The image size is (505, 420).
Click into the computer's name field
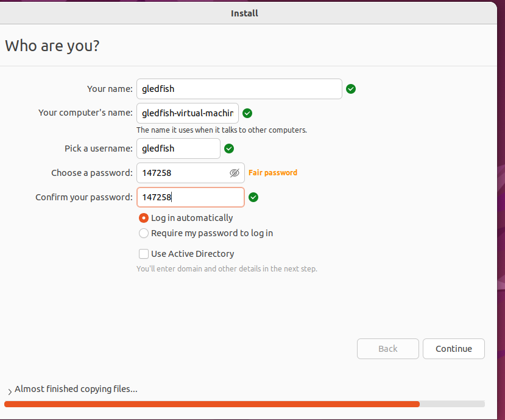187,113
